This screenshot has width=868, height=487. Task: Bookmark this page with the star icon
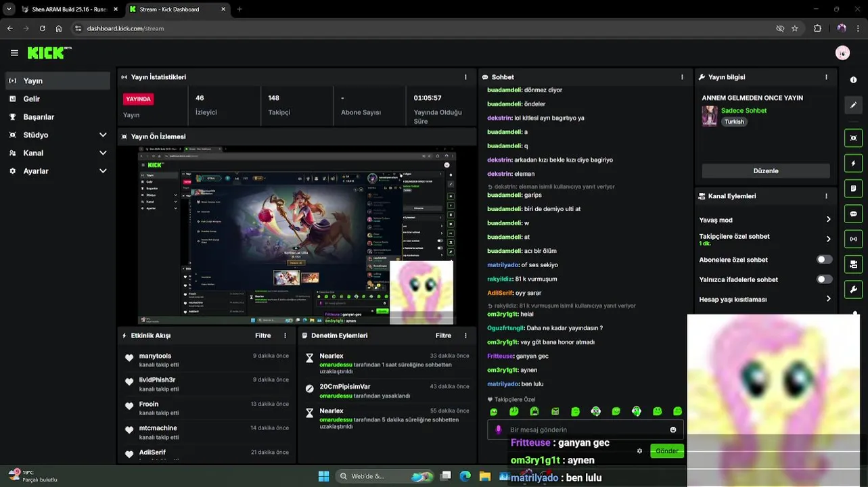tap(795, 28)
